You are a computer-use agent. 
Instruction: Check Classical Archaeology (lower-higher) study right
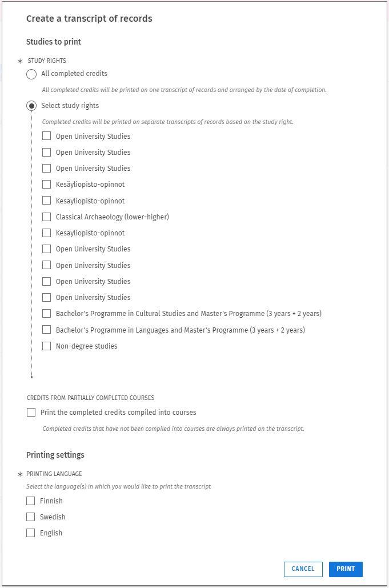click(x=47, y=217)
